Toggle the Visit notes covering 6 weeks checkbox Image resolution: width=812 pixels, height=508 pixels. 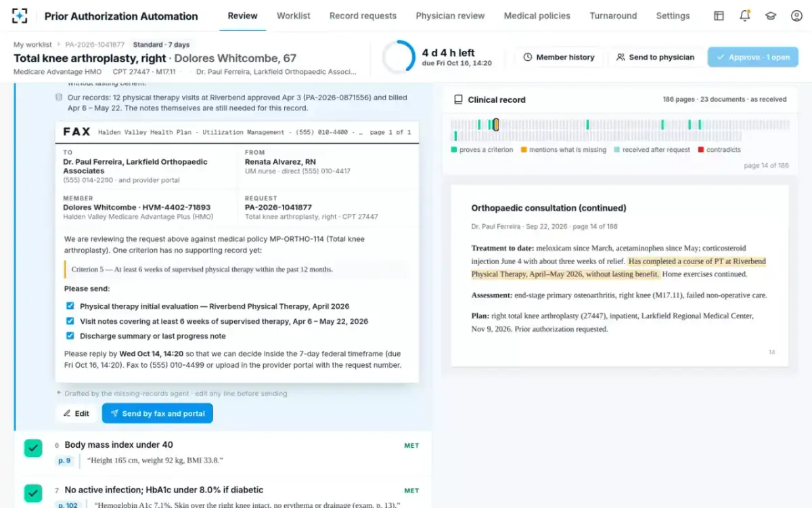coord(70,321)
